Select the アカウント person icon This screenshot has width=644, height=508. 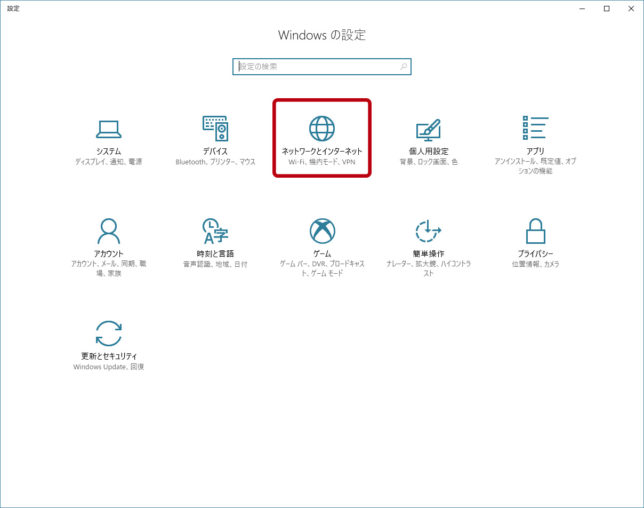pos(108,231)
